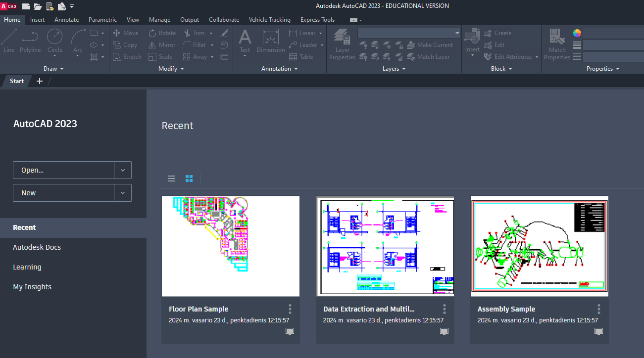Image resolution: width=644 pixels, height=358 pixels.
Task: Select the Copy tool
Action: point(125,45)
